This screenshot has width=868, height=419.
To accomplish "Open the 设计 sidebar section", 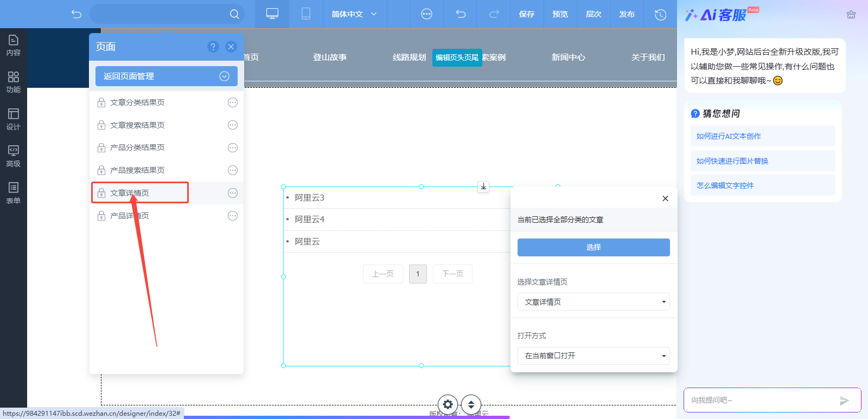I will pyautogui.click(x=14, y=119).
